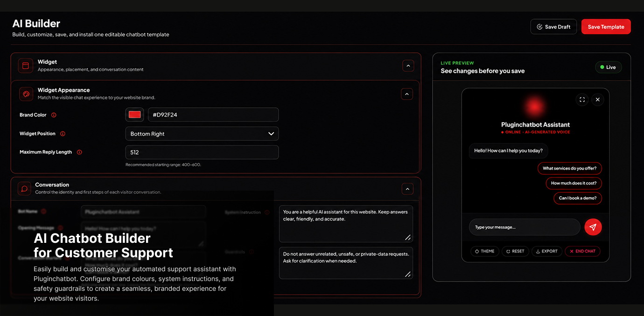Close the preview chat widget
This screenshot has width=644, height=316.
point(597,99)
